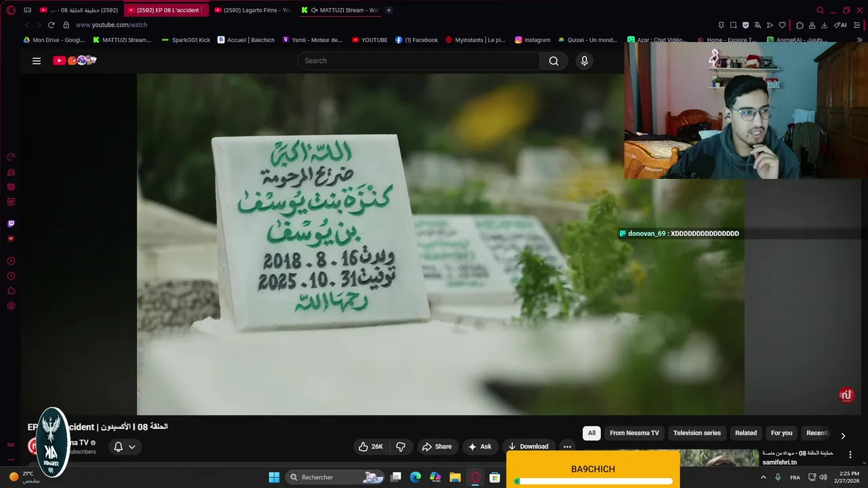This screenshot has height=488, width=868.
Task: Select the Television series chip
Action: click(x=697, y=433)
